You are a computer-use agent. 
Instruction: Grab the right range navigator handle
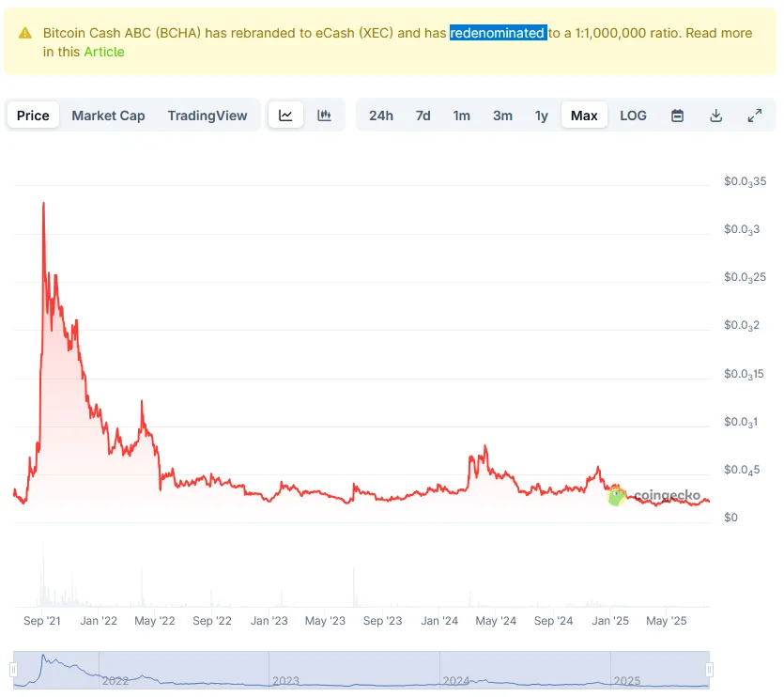(709, 670)
